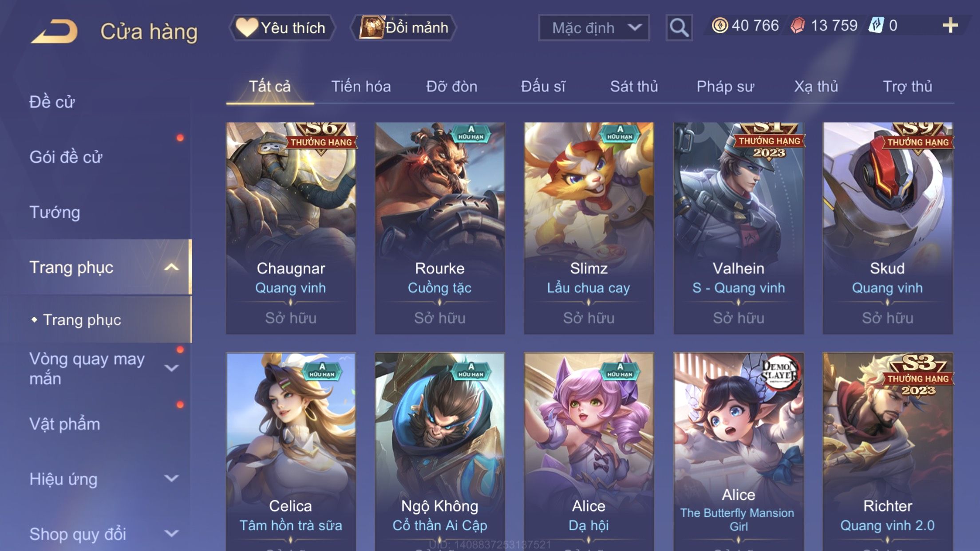Expand the Vòng quay may mắn section
The width and height of the screenshot is (980, 551).
pyautogui.click(x=171, y=368)
